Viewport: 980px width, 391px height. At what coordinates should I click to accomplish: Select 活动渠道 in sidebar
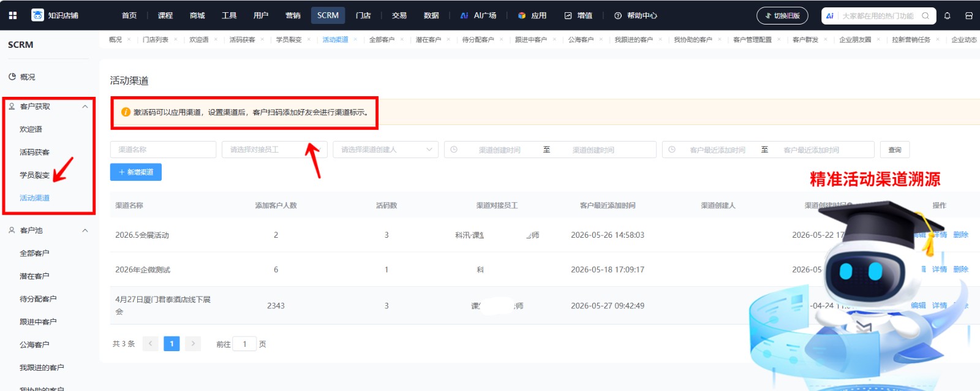pyautogui.click(x=34, y=198)
